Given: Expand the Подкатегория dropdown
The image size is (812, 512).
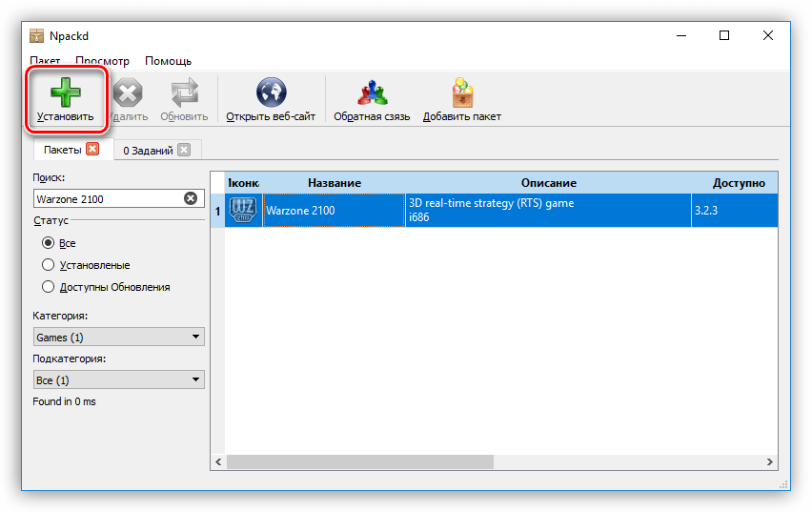Looking at the screenshot, I should click(x=118, y=379).
